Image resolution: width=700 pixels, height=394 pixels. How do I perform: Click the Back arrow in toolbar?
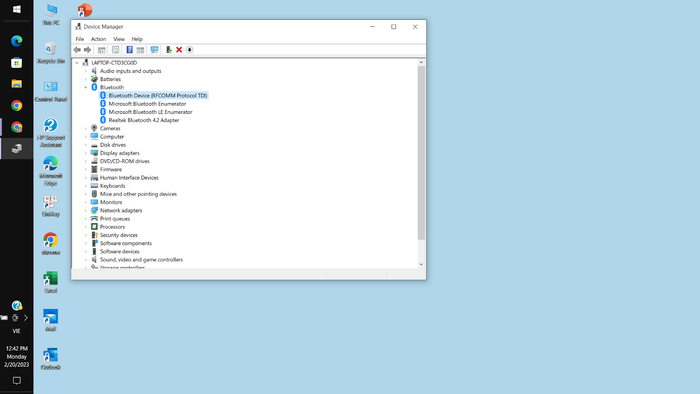pyautogui.click(x=77, y=50)
